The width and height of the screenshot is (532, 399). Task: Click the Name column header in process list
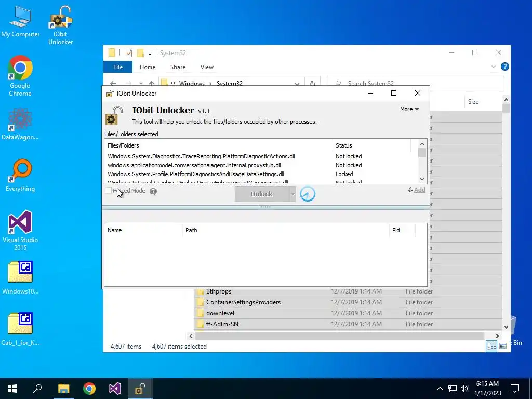tap(143, 230)
